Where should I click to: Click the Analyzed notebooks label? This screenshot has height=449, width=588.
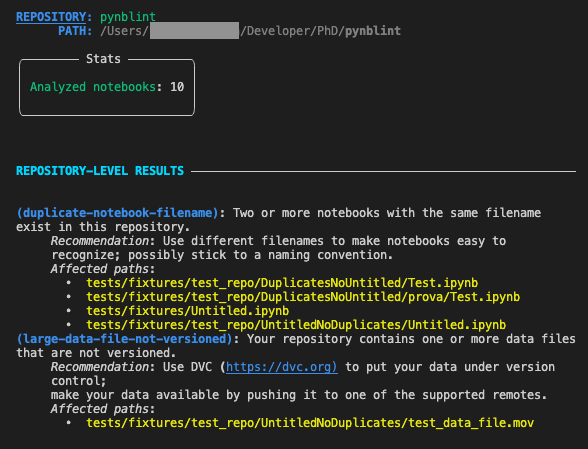pyautogui.click(x=93, y=87)
